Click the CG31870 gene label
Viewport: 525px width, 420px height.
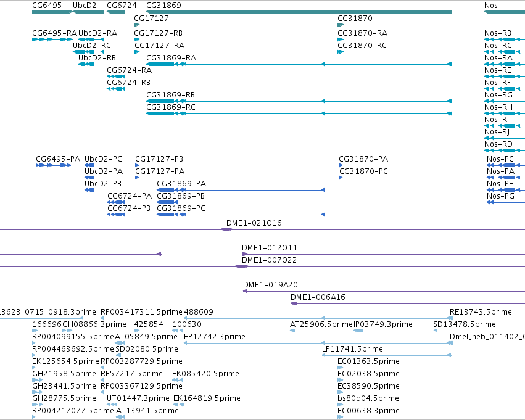[x=355, y=19]
